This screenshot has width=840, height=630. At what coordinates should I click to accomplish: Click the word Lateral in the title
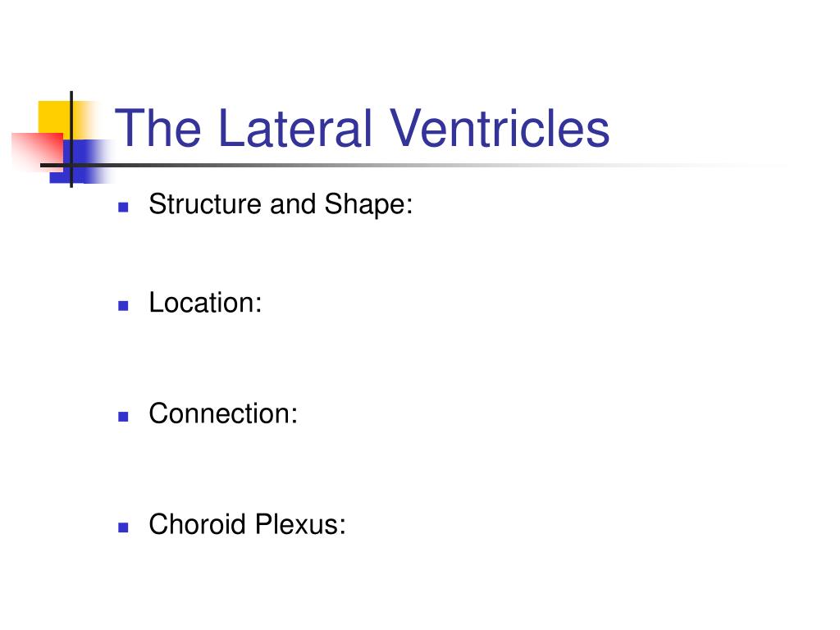pyautogui.click(x=295, y=128)
